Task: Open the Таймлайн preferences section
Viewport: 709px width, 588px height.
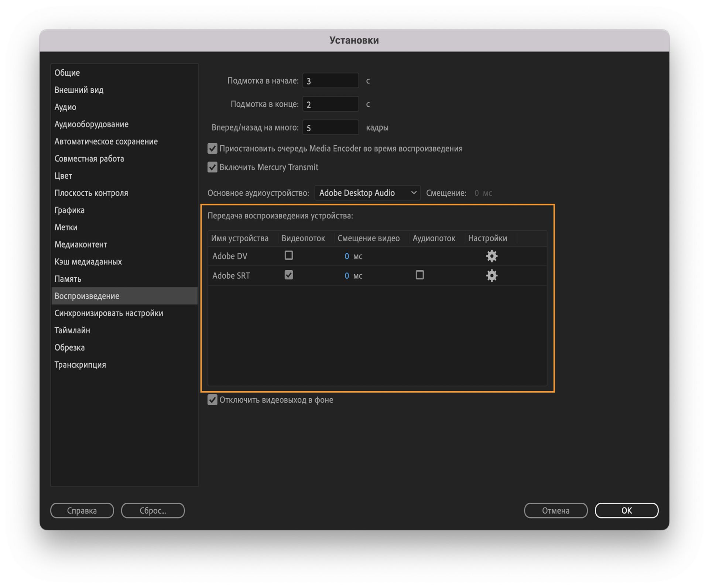Action: (x=72, y=330)
